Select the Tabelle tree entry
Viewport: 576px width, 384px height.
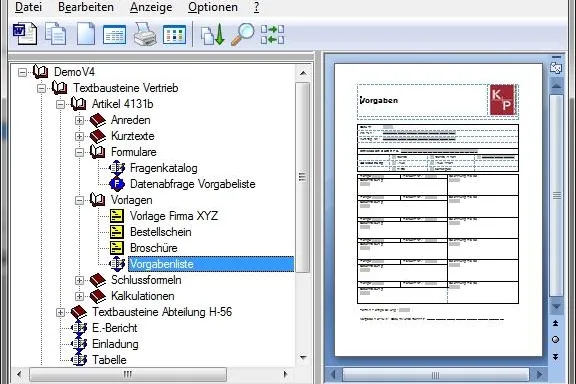click(109, 360)
